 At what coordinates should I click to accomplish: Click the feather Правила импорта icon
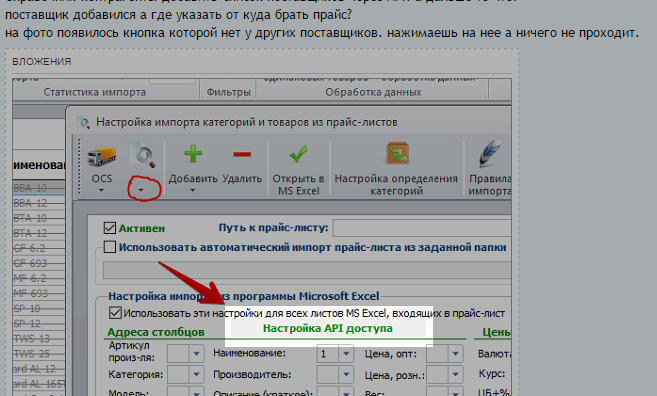pos(489,154)
